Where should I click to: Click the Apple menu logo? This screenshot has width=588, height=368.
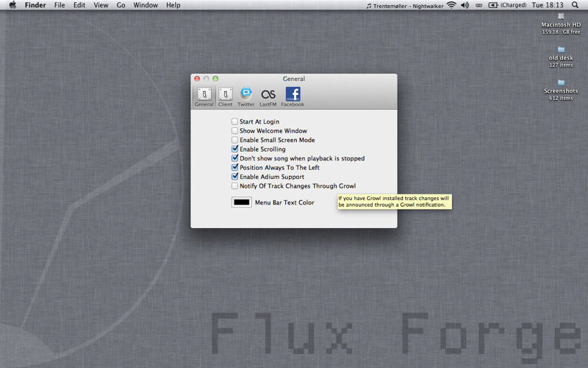point(12,5)
